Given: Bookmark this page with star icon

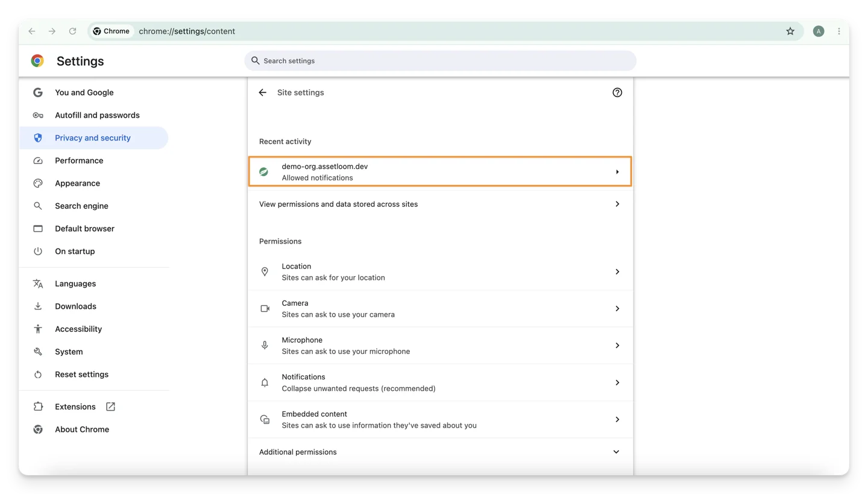Looking at the screenshot, I should pyautogui.click(x=790, y=31).
